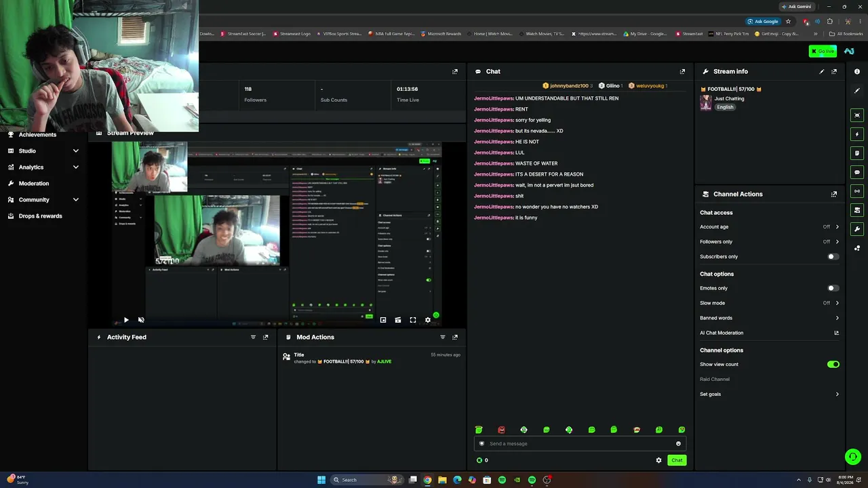Click Ask Google button in browser toolbar
This screenshot has height=488, width=868.
pyautogui.click(x=763, y=22)
